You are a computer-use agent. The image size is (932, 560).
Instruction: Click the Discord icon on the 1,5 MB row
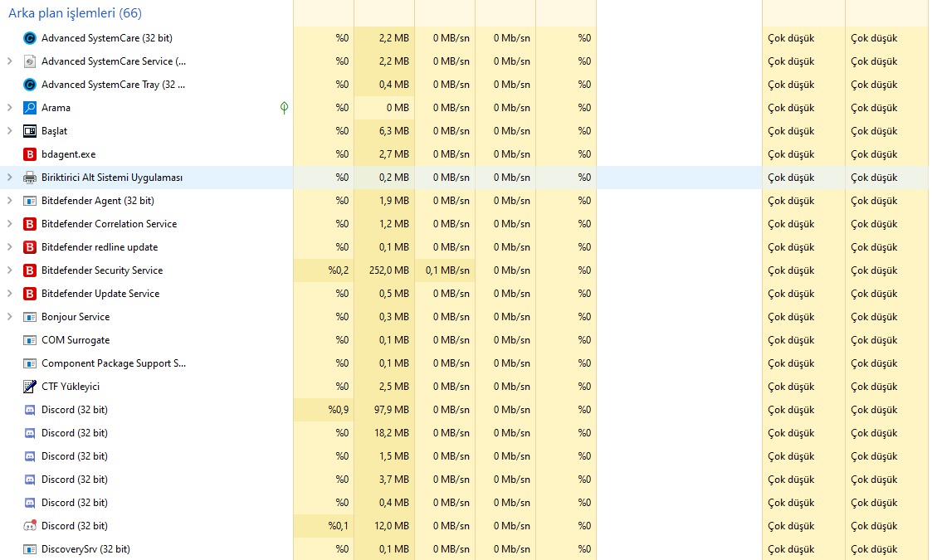pyautogui.click(x=30, y=456)
